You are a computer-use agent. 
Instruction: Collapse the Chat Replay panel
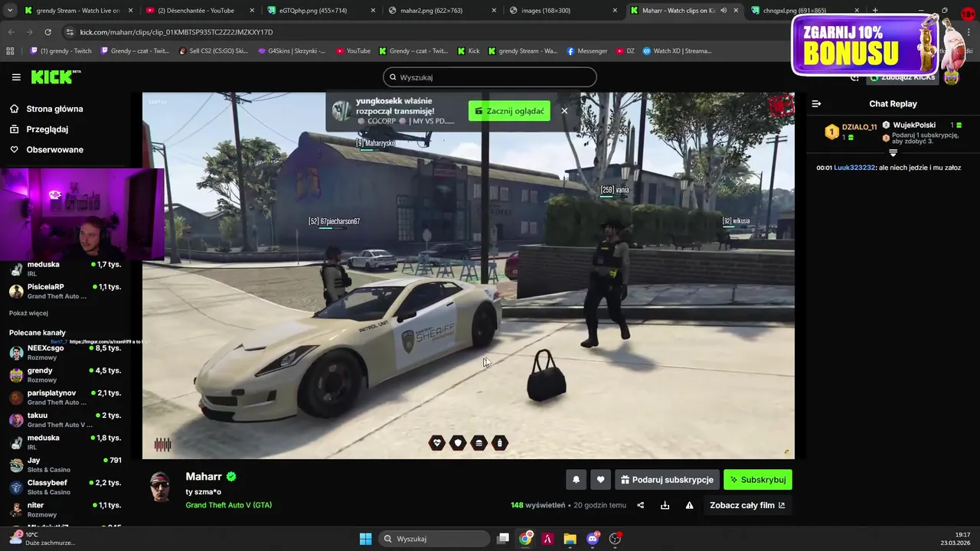click(816, 104)
